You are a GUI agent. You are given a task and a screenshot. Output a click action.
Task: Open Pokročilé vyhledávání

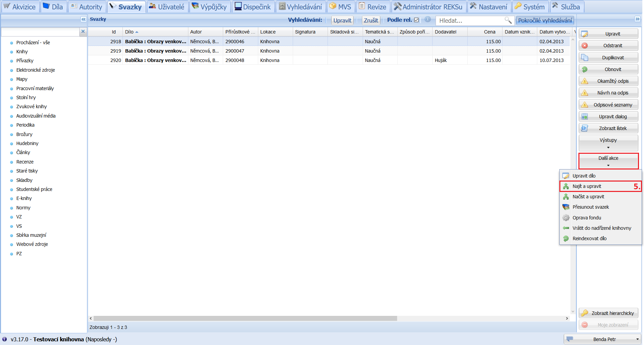(x=545, y=20)
